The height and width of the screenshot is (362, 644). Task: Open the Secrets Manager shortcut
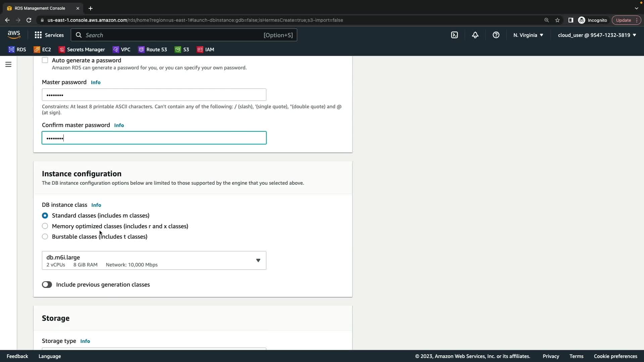click(x=82, y=49)
